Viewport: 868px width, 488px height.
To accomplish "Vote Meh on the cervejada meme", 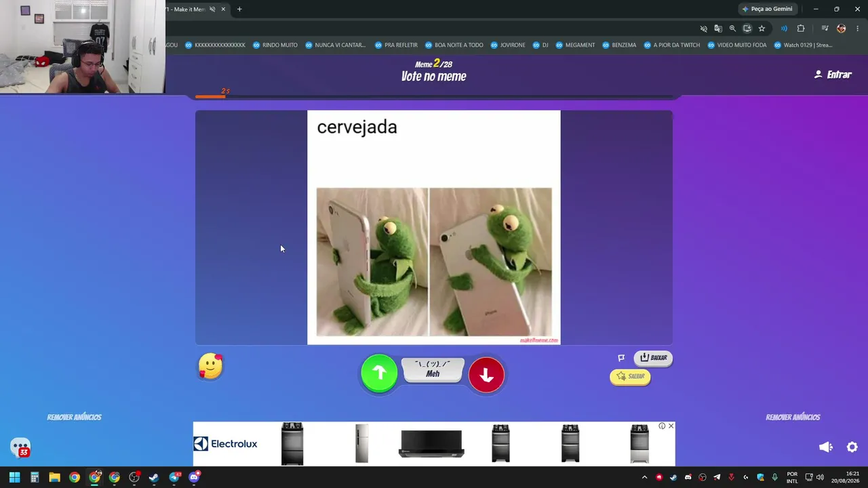I will click(433, 370).
